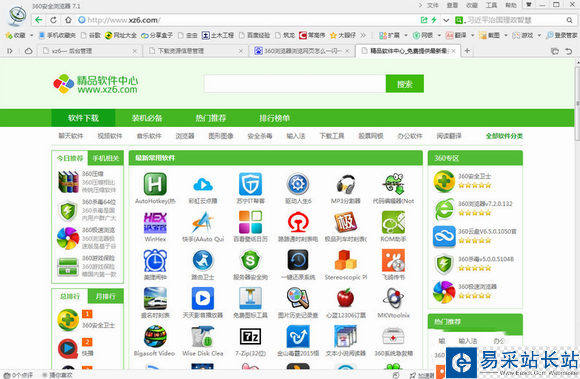Viewport: 580px width, 379px height.
Task: Open the 全部软件分类 link
Action: [504, 136]
